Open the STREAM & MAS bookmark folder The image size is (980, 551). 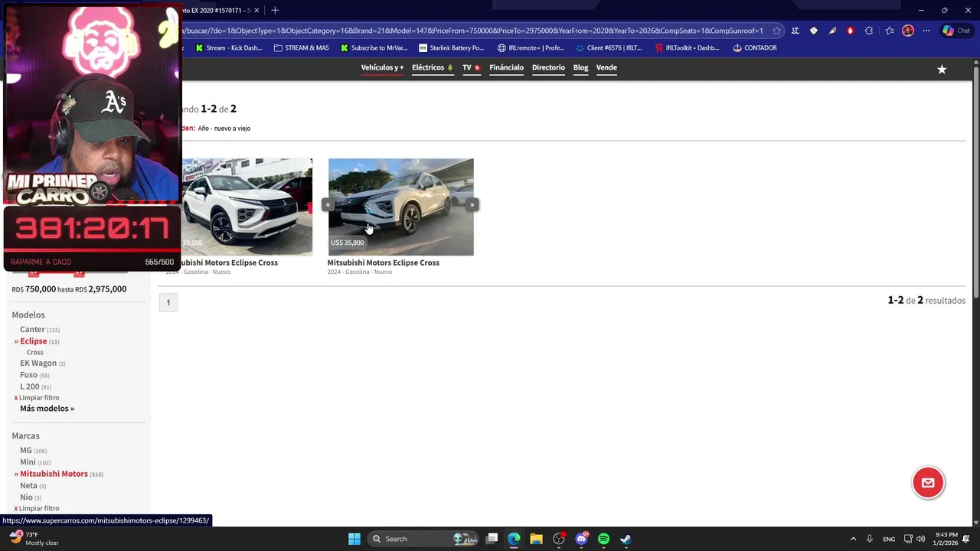point(301,47)
